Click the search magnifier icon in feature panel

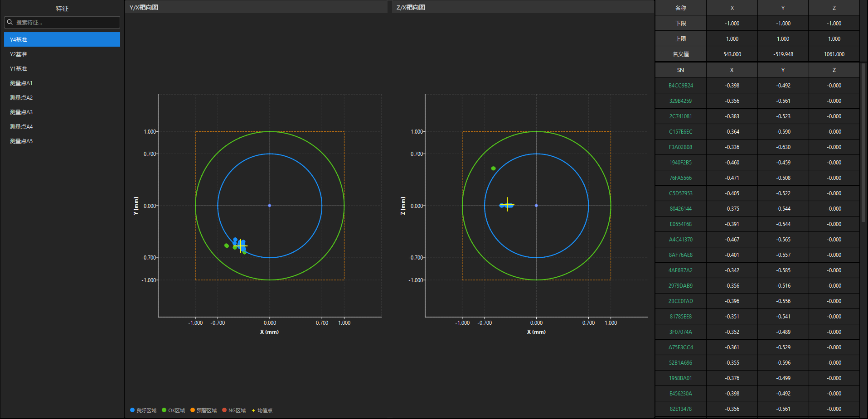coord(10,22)
